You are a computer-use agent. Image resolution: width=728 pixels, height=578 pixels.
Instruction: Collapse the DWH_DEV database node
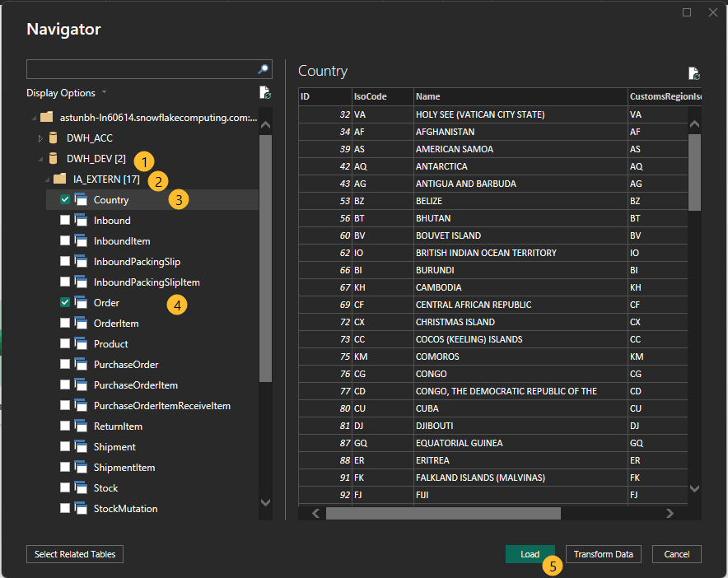[x=40, y=158]
